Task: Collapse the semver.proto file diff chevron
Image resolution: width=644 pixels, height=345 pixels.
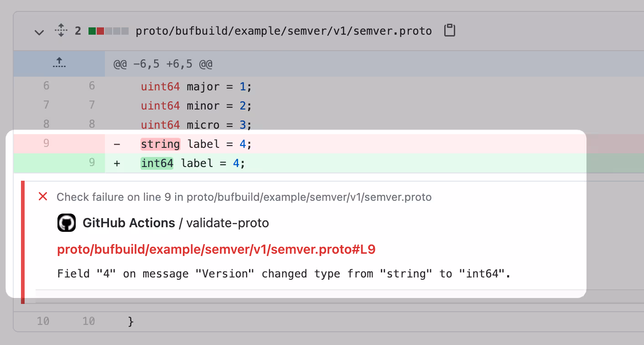Action: click(x=40, y=32)
